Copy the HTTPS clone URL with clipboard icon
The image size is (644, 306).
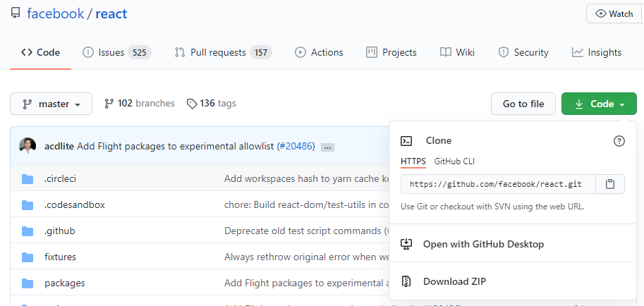tap(610, 184)
